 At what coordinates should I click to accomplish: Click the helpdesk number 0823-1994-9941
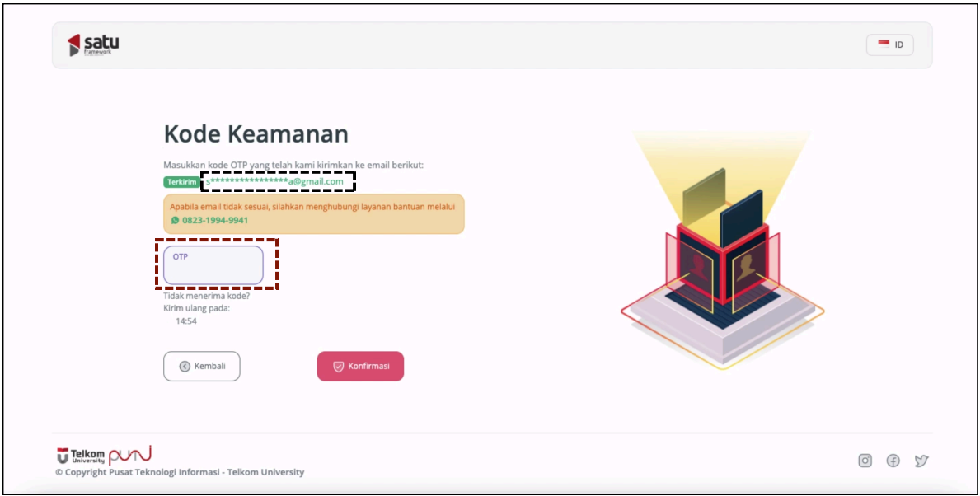click(x=214, y=221)
